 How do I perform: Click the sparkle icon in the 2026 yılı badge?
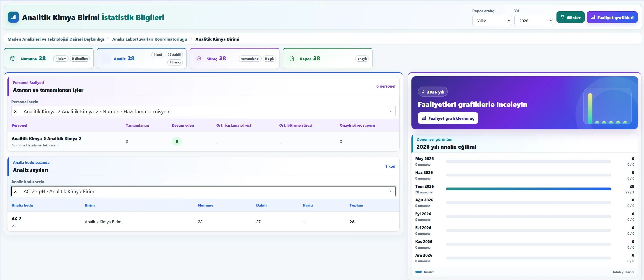(423, 92)
